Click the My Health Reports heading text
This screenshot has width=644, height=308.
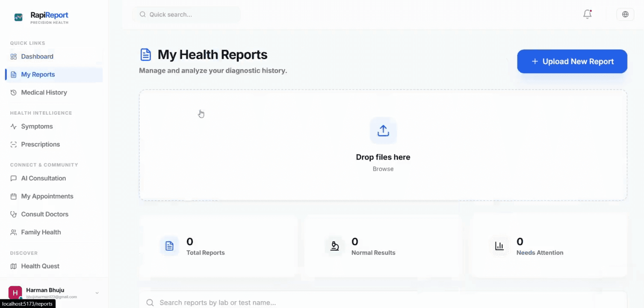[213, 55]
